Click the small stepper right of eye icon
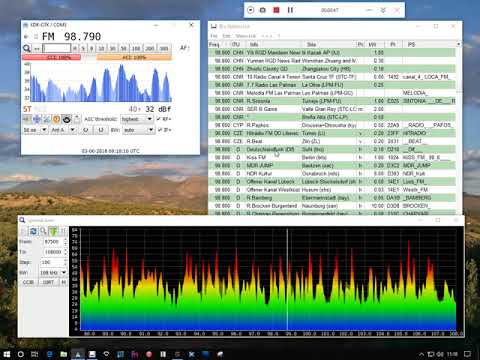480x360 pixels. (77, 119)
